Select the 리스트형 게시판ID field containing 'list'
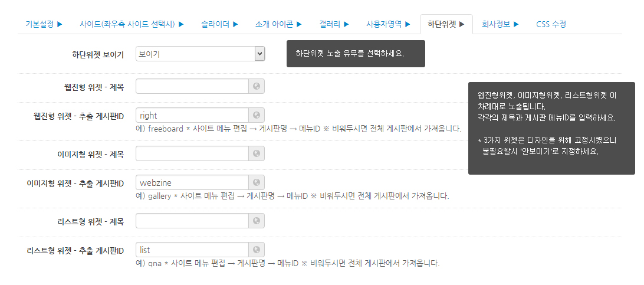The height and width of the screenshot is (285, 644). [192, 250]
